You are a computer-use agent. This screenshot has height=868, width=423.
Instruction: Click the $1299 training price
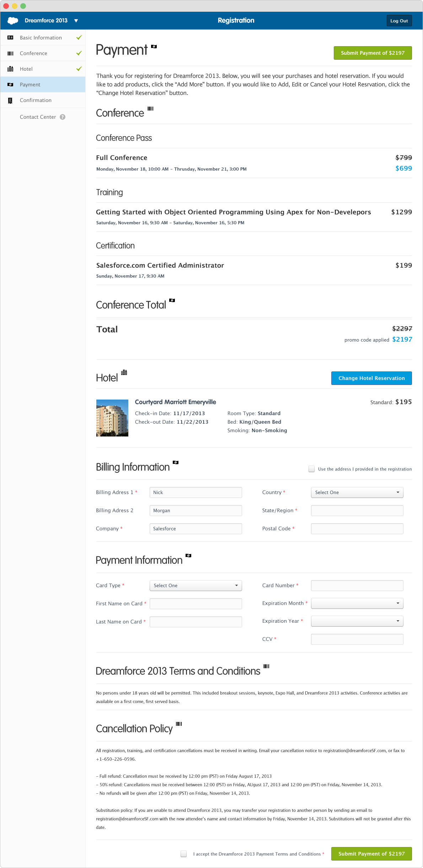tap(402, 212)
